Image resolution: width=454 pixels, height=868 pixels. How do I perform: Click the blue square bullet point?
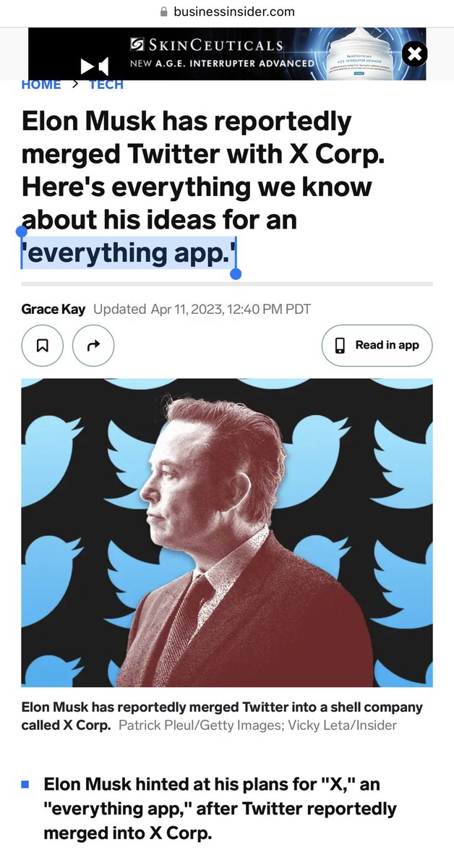25,784
